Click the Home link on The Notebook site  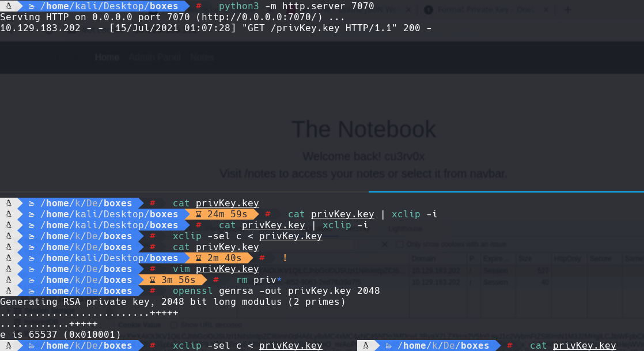pos(107,57)
